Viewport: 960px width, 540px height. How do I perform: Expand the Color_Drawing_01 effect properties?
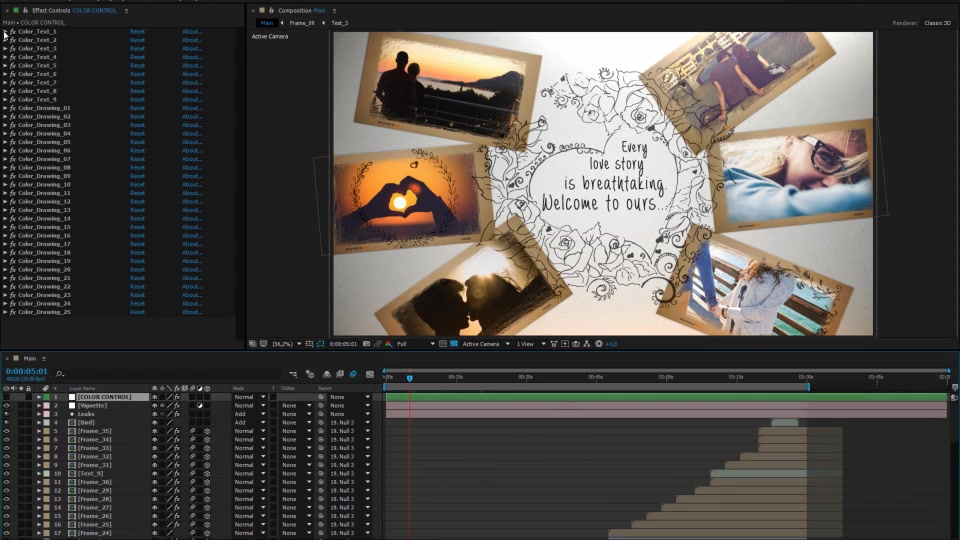point(5,108)
